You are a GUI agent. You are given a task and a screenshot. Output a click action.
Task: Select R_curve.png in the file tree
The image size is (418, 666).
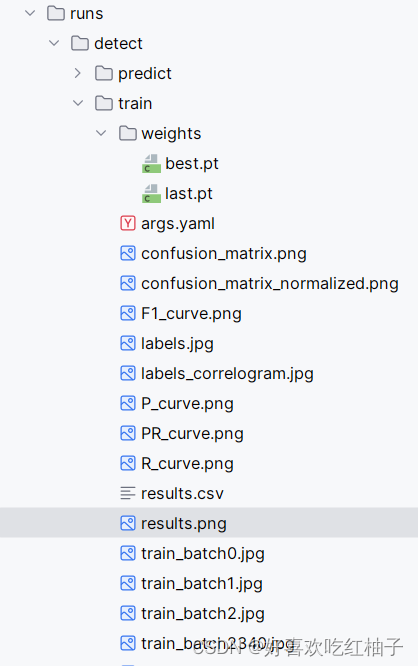pos(187,463)
